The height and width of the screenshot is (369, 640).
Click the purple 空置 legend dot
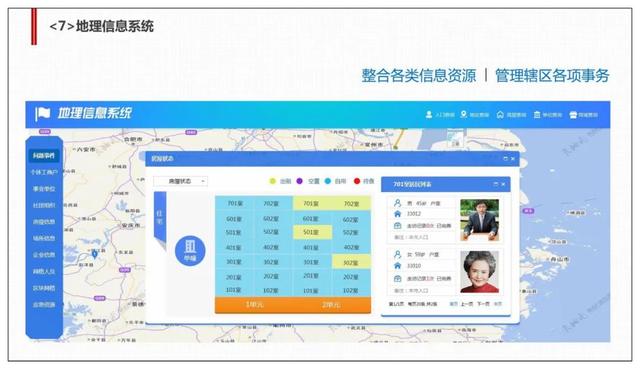click(300, 181)
